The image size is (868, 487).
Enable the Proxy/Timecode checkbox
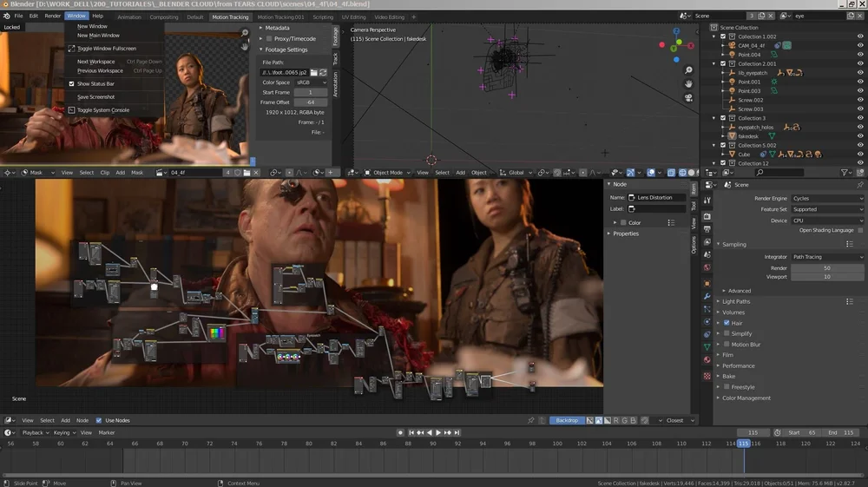pos(269,39)
